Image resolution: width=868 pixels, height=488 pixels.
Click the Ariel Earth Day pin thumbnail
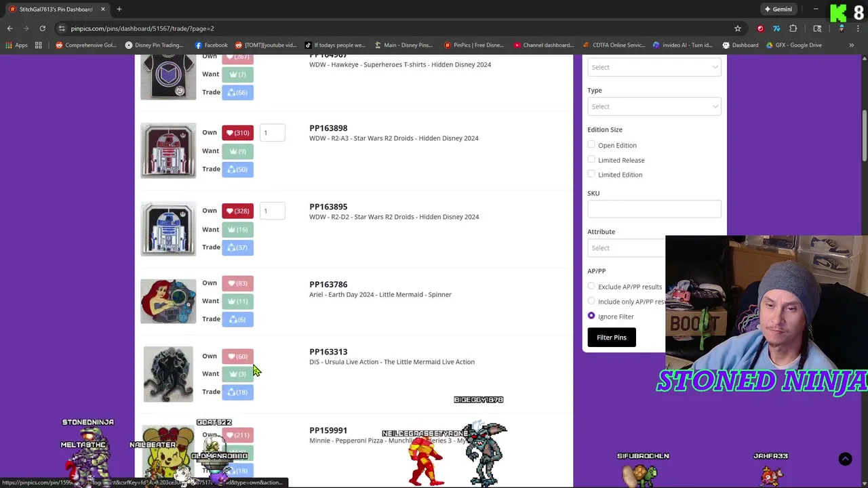click(168, 301)
